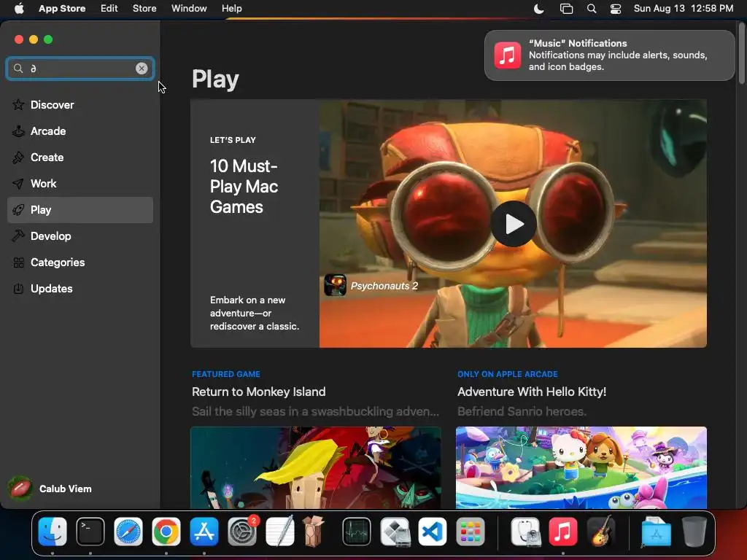The image size is (747, 560).
Task: Open the Return to Monkey Island title
Action: [x=259, y=392]
